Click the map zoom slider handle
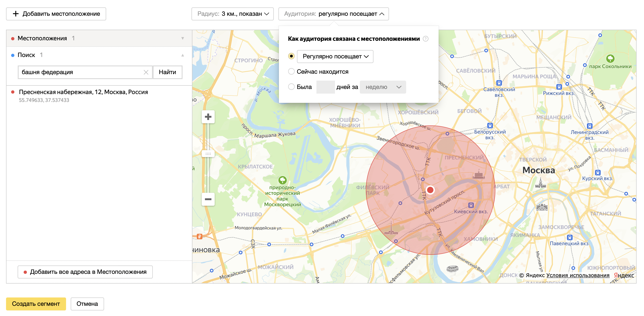Viewport: 644px width, 316px height. [208, 154]
